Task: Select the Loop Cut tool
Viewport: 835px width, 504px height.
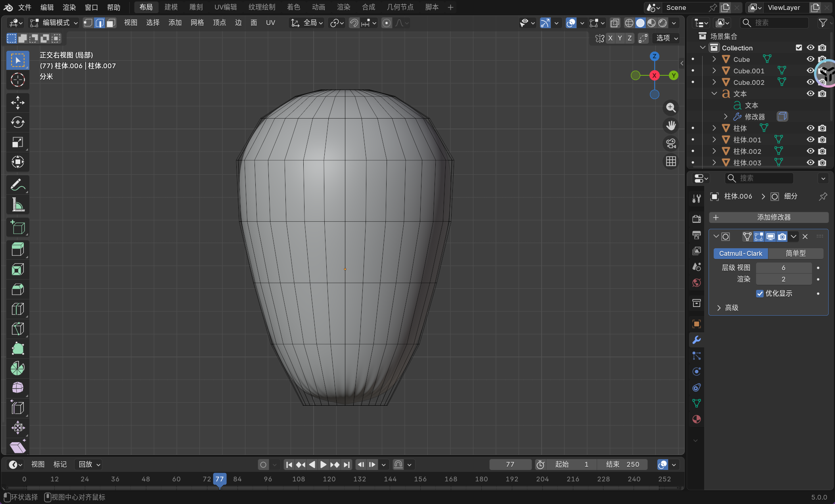Action: pyautogui.click(x=17, y=309)
